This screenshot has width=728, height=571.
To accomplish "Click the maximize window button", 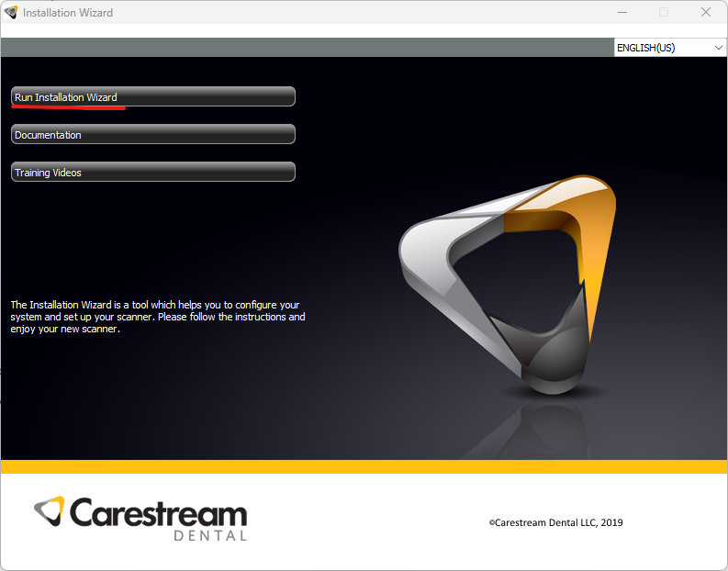I will (x=664, y=13).
